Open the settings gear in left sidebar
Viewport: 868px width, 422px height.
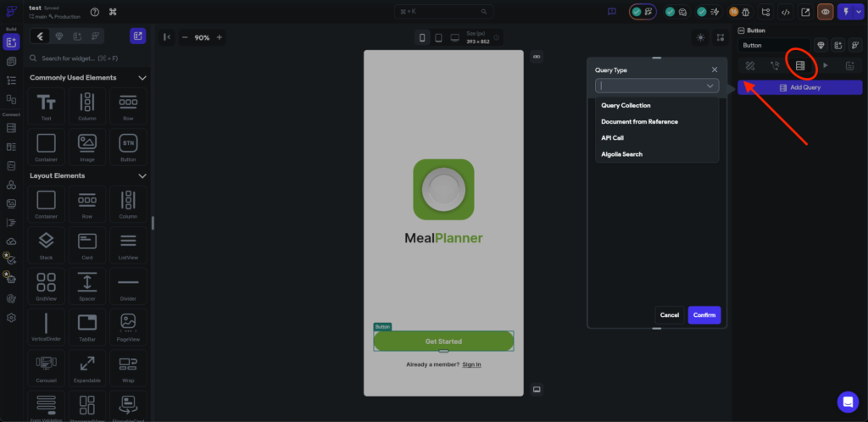[x=11, y=318]
